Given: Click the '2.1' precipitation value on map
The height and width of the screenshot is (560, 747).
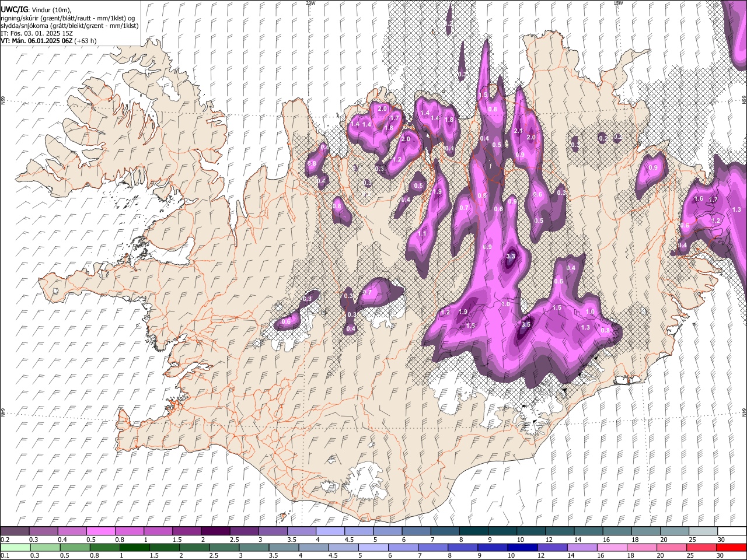Looking at the screenshot, I should [x=518, y=131].
